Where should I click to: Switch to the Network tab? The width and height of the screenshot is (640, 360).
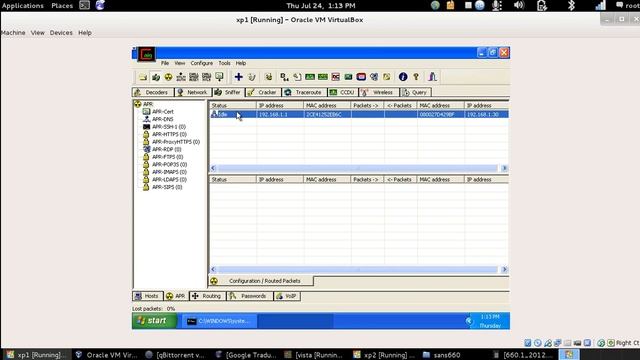193,92
